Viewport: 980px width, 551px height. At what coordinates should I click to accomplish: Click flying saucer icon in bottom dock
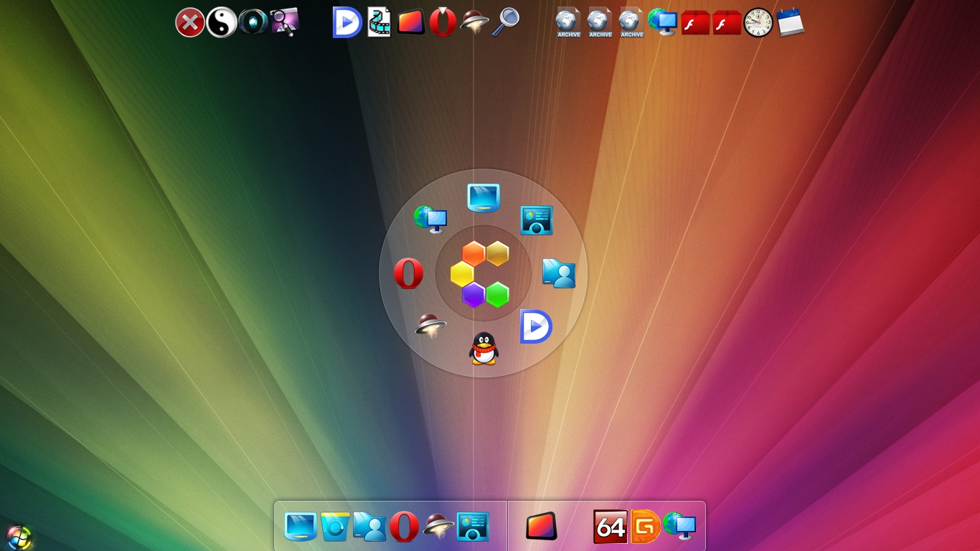pyautogui.click(x=438, y=526)
